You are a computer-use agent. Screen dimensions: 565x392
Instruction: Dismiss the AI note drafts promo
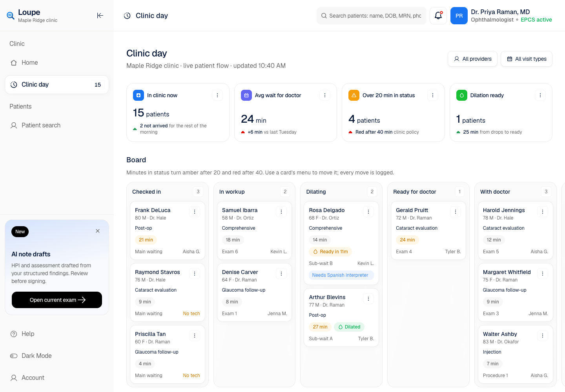click(x=98, y=231)
